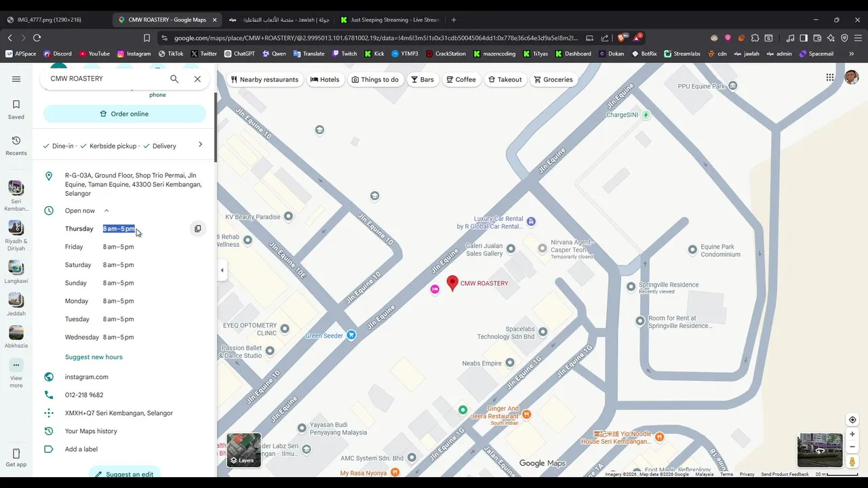Open the Google apps grid
This screenshot has height=488, width=868.
pyautogui.click(x=830, y=78)
